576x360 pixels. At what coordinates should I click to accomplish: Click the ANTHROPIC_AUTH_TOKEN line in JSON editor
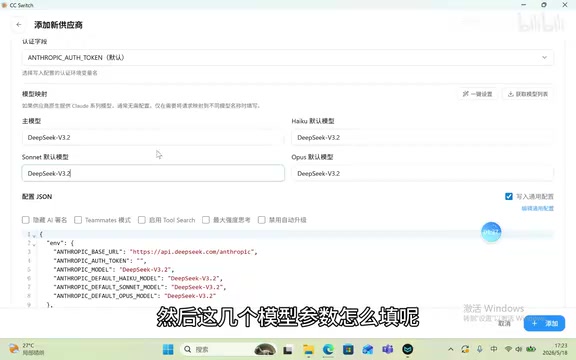click(100, 261)
